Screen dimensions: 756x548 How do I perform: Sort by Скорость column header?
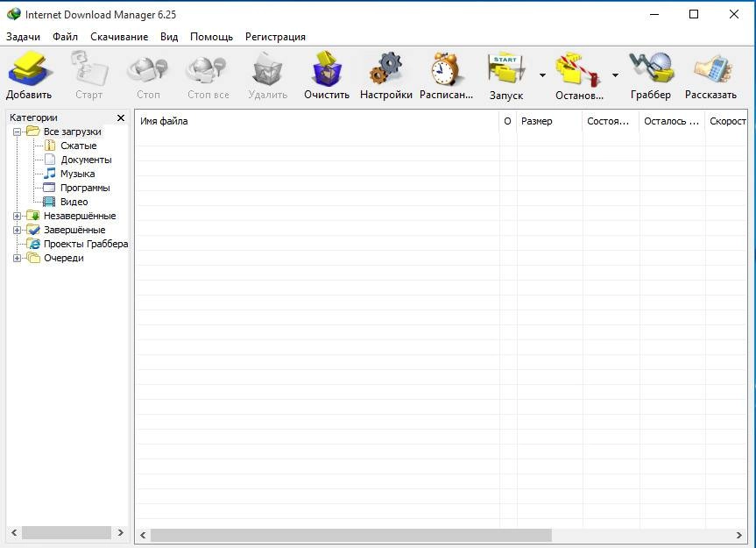(x=726, y=121)
